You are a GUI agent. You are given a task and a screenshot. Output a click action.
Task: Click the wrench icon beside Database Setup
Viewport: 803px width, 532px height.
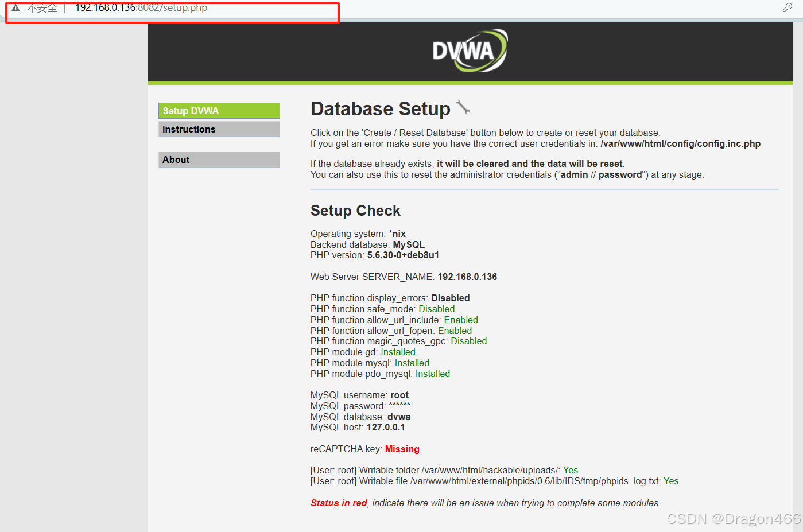463,107
